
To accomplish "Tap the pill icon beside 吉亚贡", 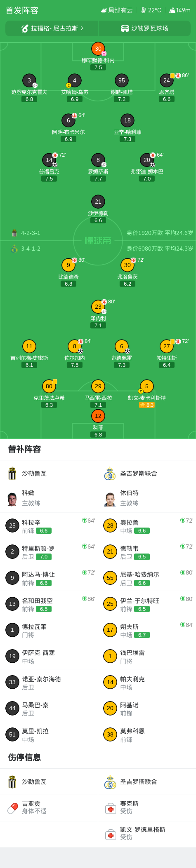I will (12, 808).
